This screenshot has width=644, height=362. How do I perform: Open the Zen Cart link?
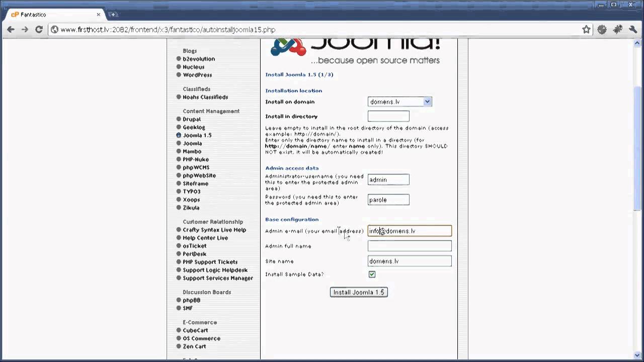coord(194,346)
